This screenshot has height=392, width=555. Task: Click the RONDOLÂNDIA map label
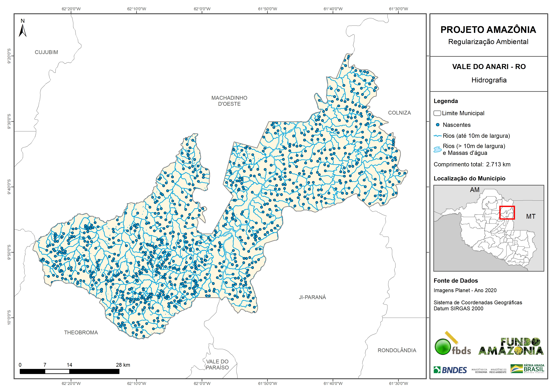tap(397, 350)
